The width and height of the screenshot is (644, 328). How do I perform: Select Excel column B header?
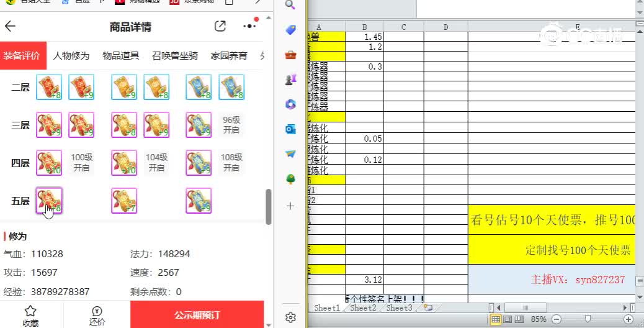(364, 27)
